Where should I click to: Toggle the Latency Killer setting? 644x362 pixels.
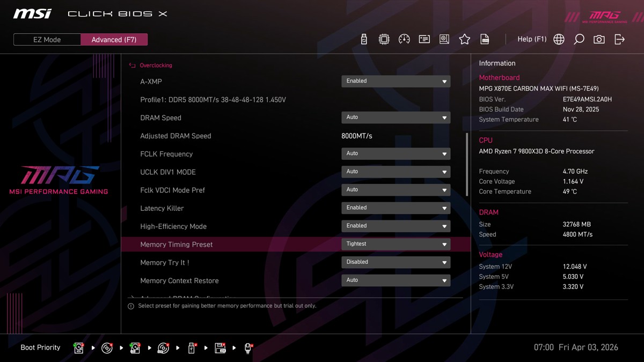pyautogui.click(x=396, y=208)
